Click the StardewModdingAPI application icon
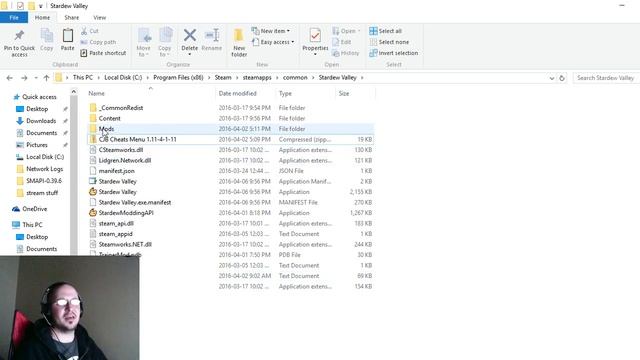 pyautogui.click(x=93, y=213)
